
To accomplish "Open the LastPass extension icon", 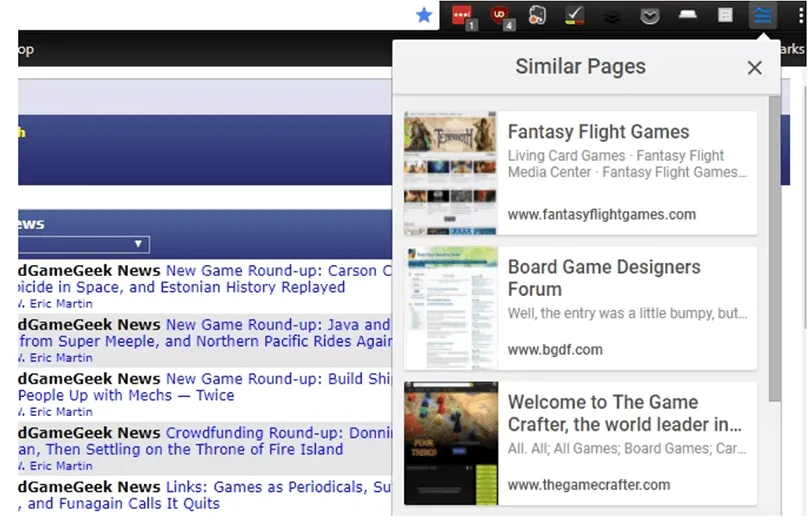I will click(x=462, y=15).
